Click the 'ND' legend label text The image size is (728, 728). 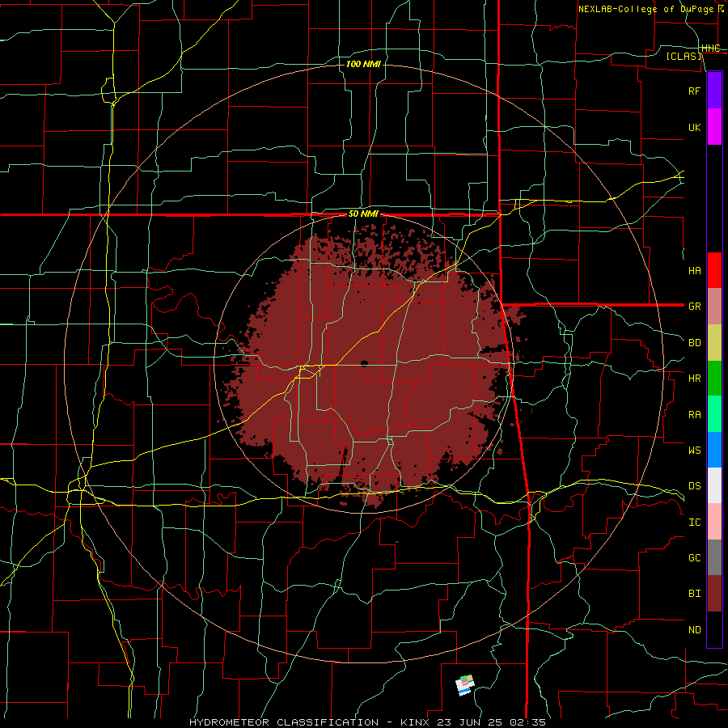click(694, 630)
